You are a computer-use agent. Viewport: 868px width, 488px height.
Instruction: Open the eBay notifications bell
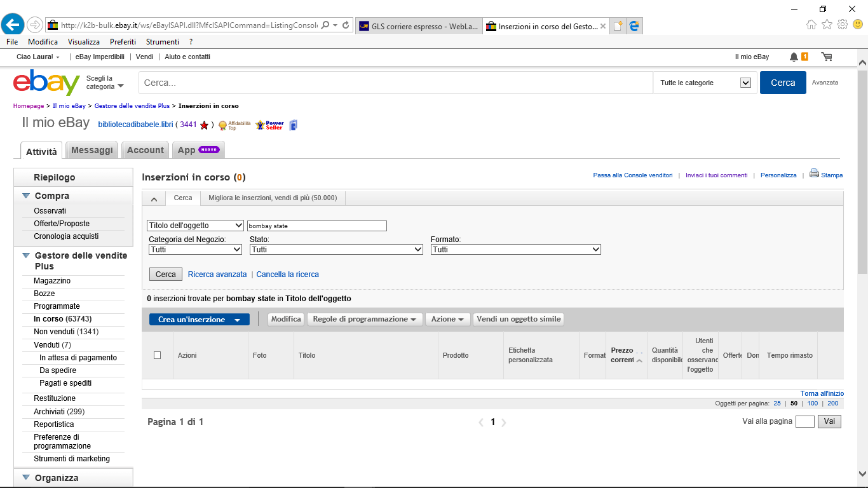click(x=794, y=57)
